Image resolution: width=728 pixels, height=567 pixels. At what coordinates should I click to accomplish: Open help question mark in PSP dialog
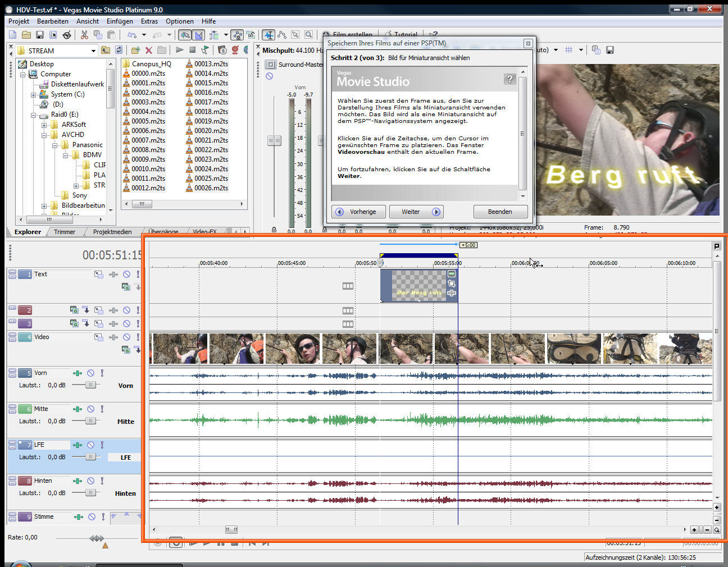point(510,79)
